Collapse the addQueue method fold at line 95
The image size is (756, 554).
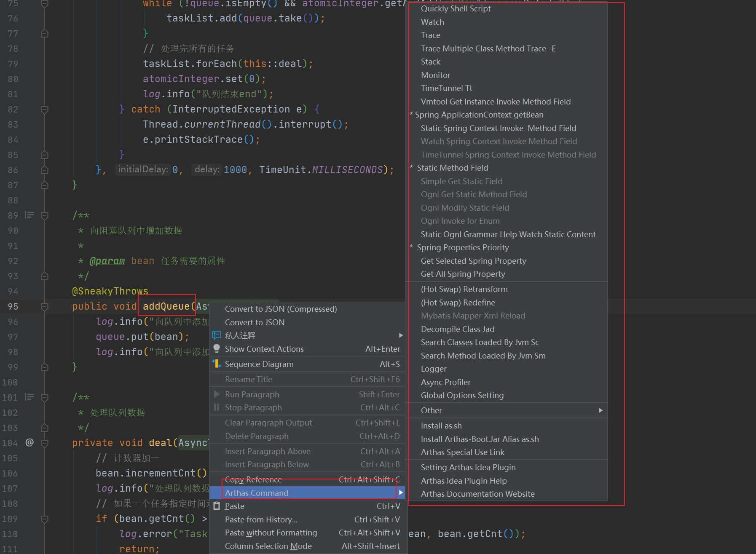point(44,307)
